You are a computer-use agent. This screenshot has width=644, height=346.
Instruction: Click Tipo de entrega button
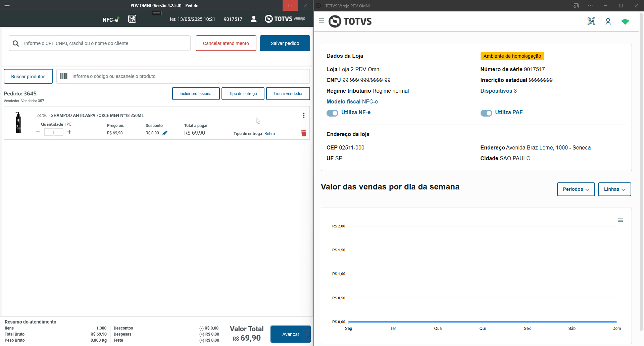tap(243, 94)
